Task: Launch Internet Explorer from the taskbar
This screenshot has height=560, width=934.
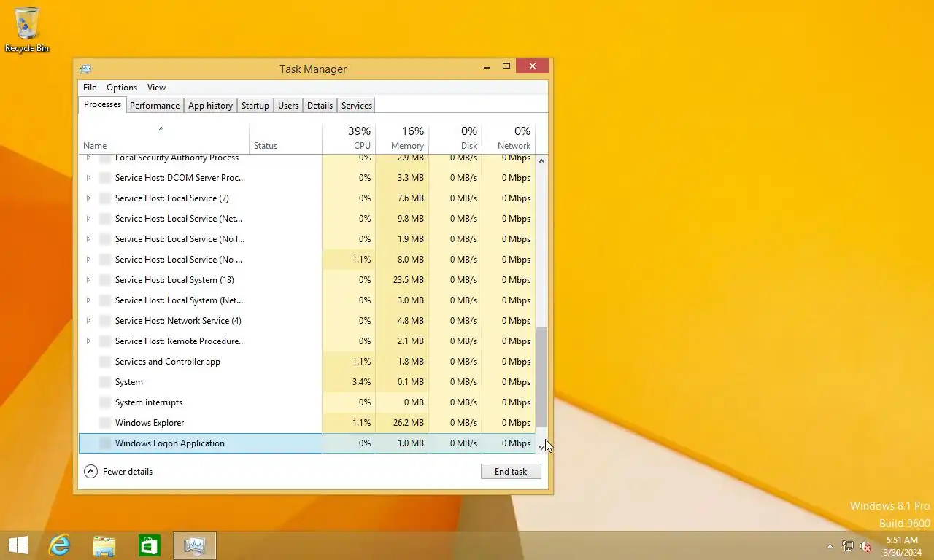Action: click(x=59, y=545)
